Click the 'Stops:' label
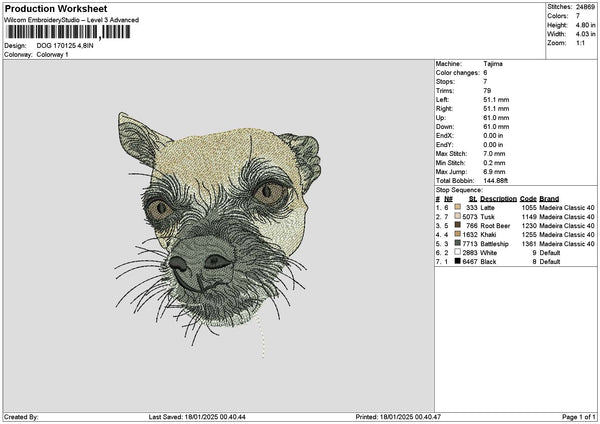Screen dimensions: 600x424 pos(445,82)
